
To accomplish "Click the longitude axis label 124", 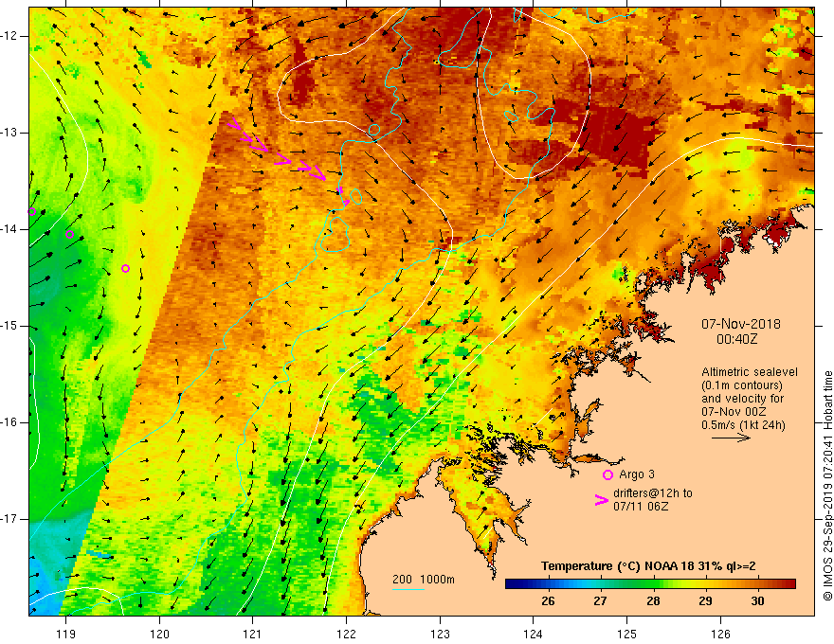I will [x=534, y=634].
